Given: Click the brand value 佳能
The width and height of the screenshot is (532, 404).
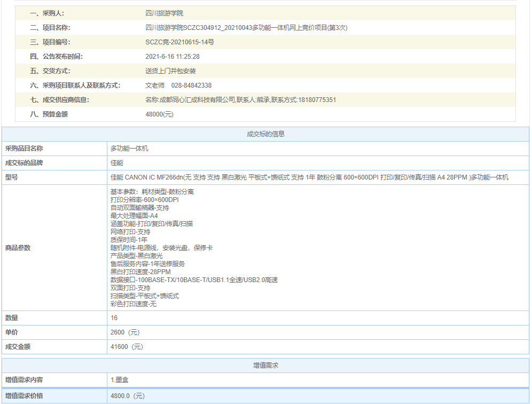Looking at the screenshot, I should click(117, 163).
